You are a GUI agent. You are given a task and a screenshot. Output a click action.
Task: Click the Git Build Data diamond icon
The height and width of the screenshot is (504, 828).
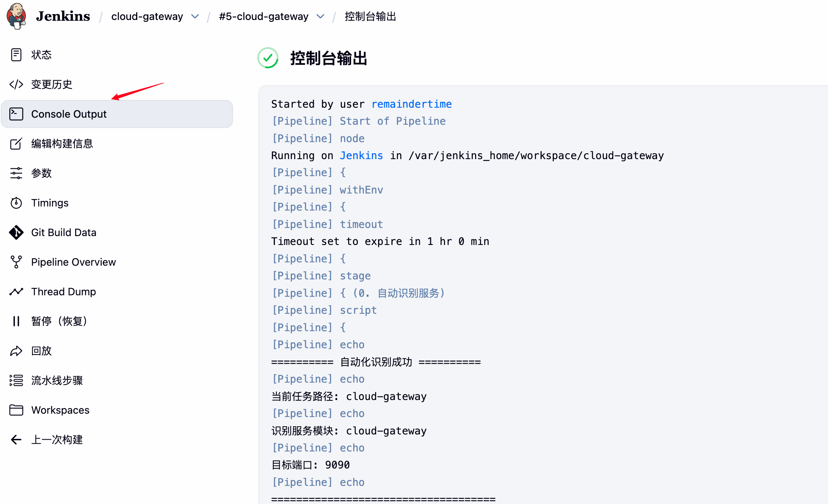click(16, 232)
